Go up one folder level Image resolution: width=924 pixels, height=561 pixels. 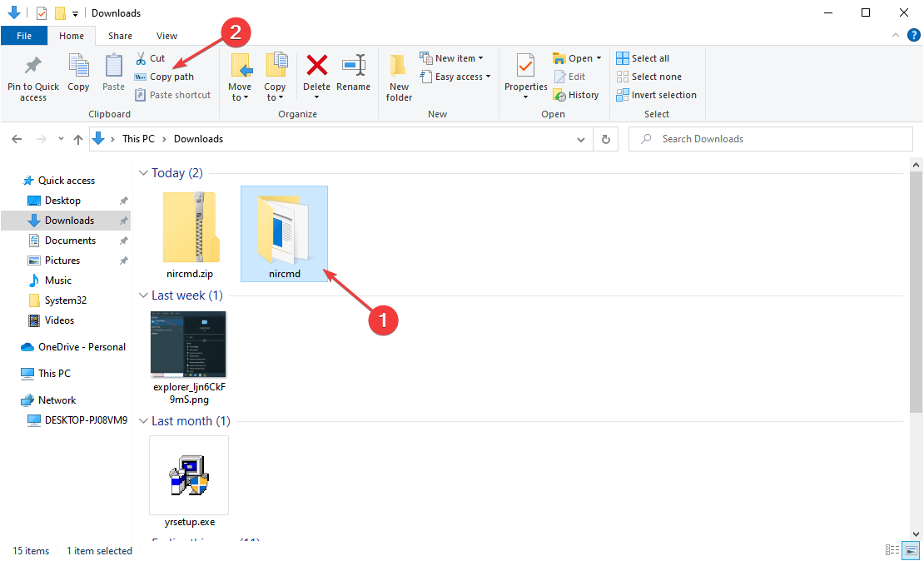[77, 139]
